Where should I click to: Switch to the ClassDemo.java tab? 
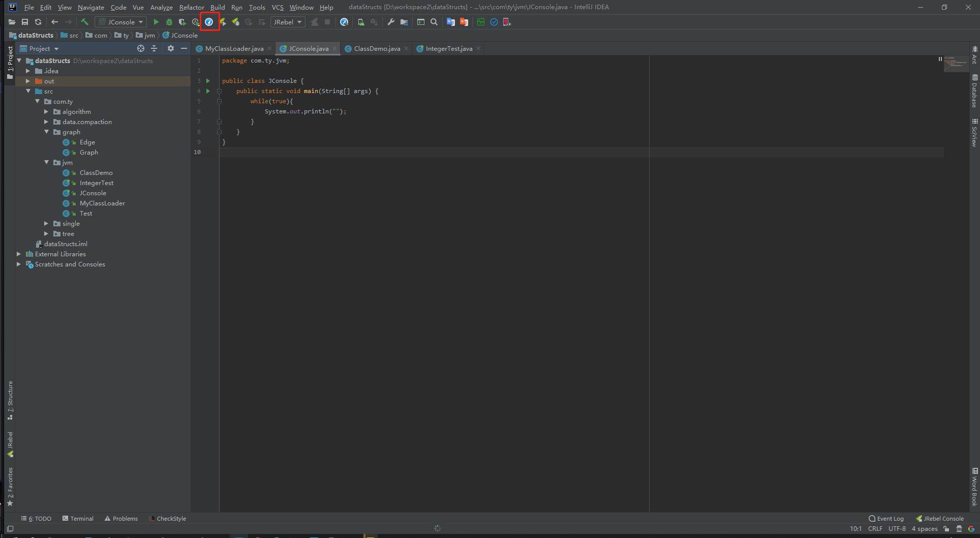click(x=376, y=48)
